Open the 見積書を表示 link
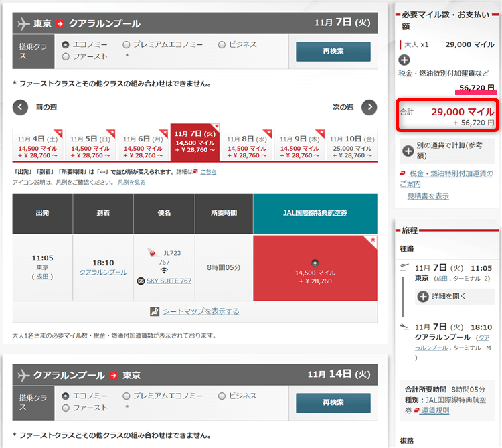Viewport: 502px width, 448px height. coord(428,196)
